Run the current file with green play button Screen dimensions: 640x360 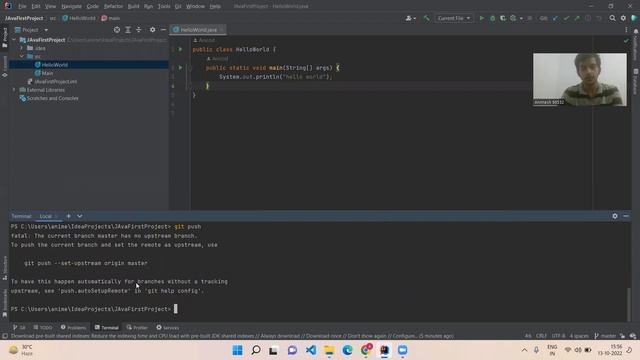[x=482, y=18]
